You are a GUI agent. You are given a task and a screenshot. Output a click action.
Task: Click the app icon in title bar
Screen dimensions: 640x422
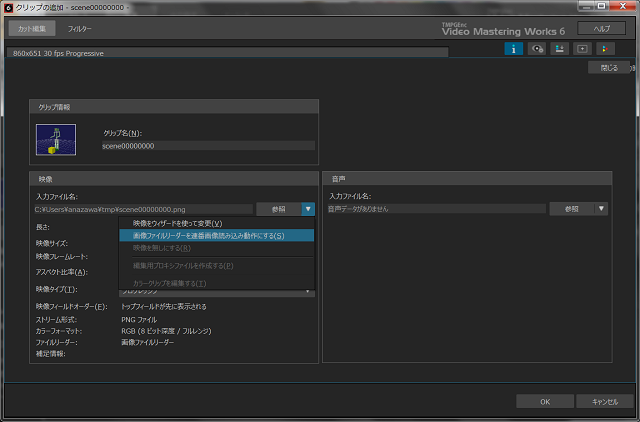[8, 7]
